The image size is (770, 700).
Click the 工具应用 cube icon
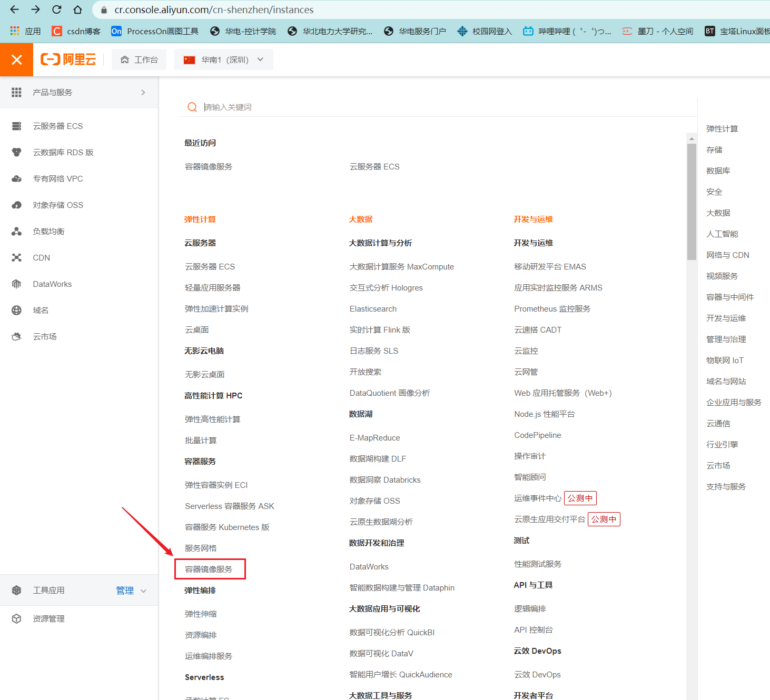pos(17,590)
